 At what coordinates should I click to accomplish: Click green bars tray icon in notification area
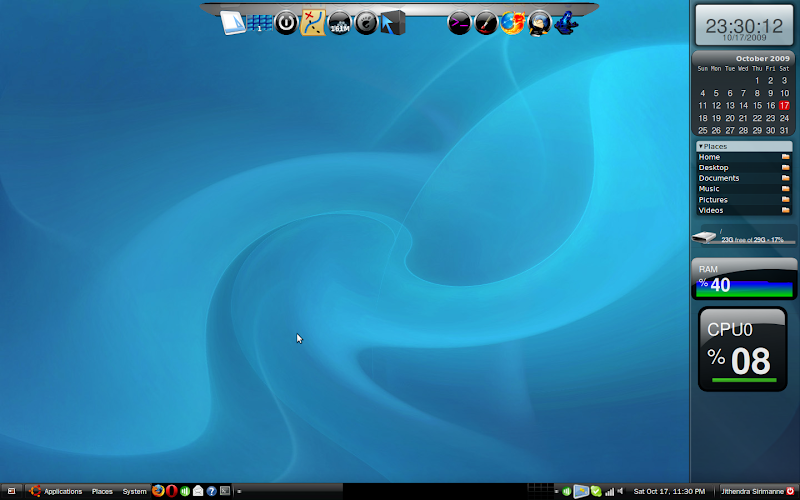[566, 491]
